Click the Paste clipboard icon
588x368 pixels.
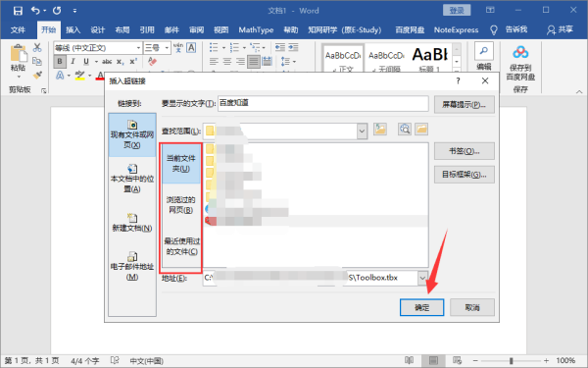point(19,53)
